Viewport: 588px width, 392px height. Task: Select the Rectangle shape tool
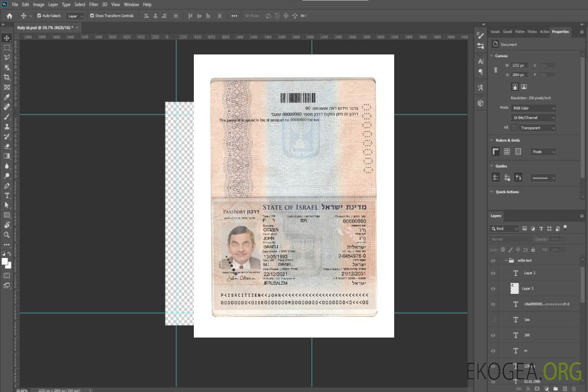coord(7,215)
